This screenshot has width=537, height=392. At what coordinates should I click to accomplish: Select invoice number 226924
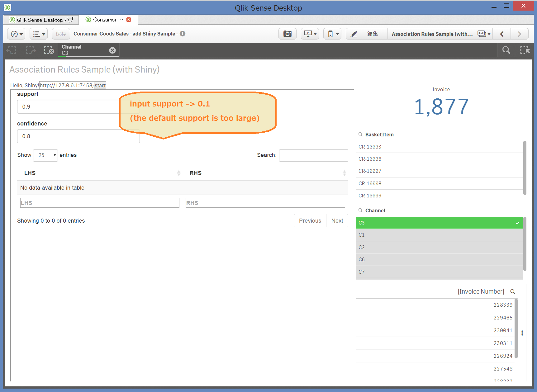435,356
